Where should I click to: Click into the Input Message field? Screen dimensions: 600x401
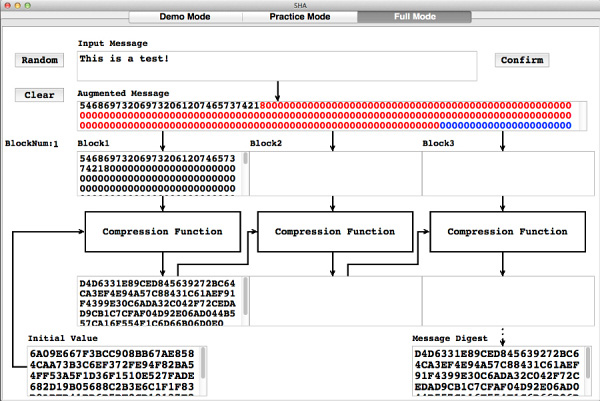click(280, 66)
